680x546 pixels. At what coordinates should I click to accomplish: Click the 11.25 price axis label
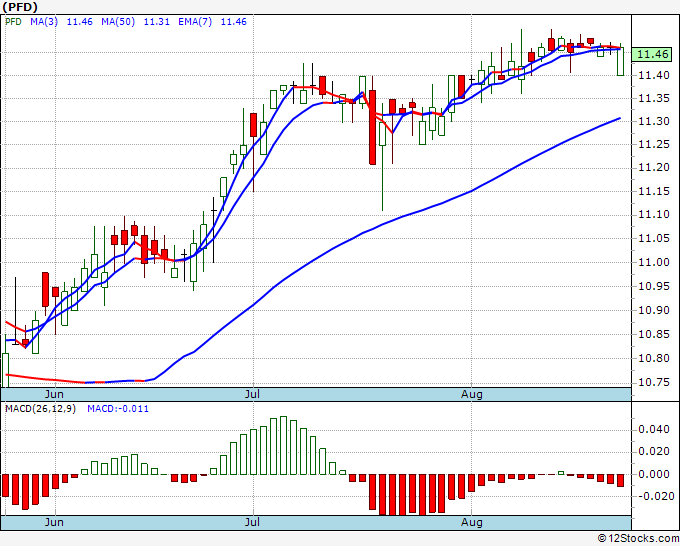(654, 144)
